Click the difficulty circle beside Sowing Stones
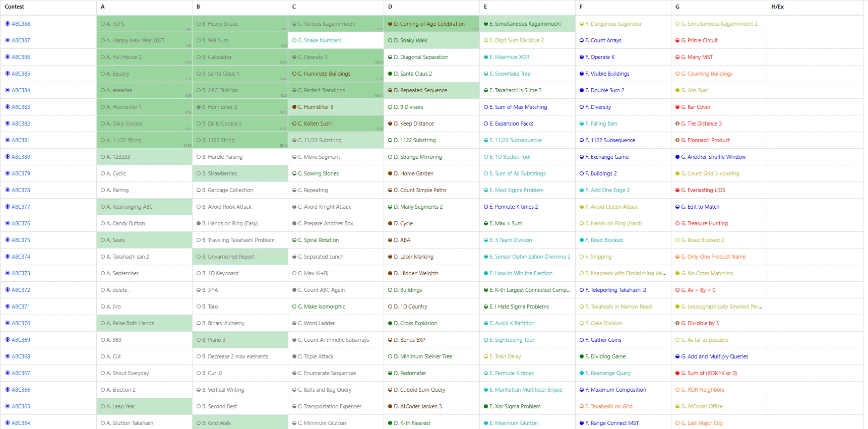868x429 pixels. 294,173
